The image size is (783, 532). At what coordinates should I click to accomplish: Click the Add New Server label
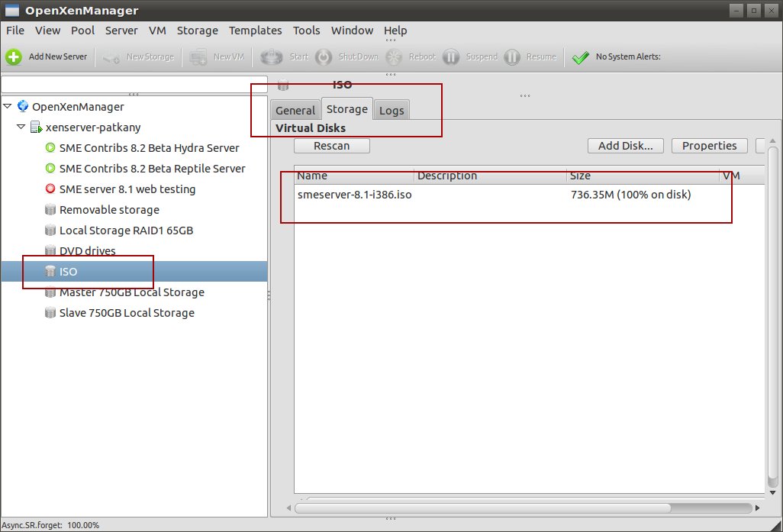tap(58, 57)
